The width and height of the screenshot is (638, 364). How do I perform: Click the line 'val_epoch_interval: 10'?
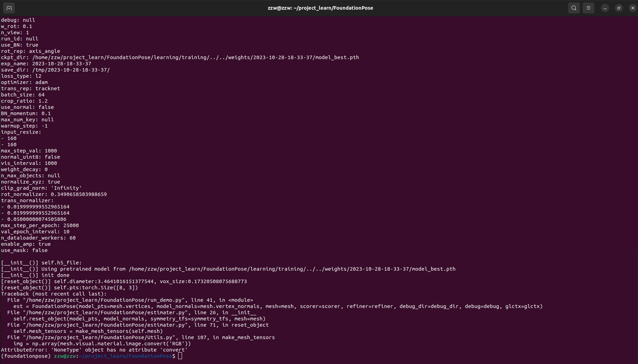click(35, 232)
